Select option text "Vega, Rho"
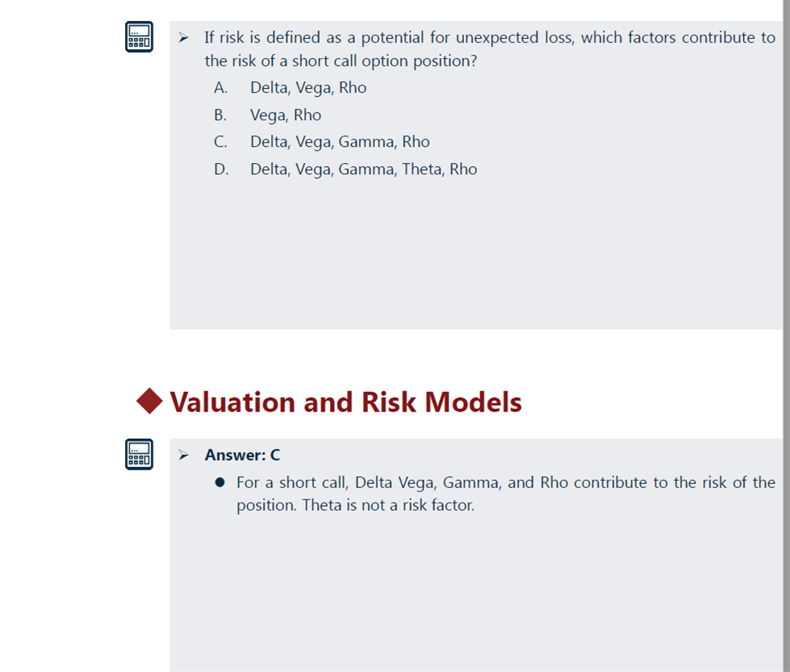 click(x=285, y=115)
